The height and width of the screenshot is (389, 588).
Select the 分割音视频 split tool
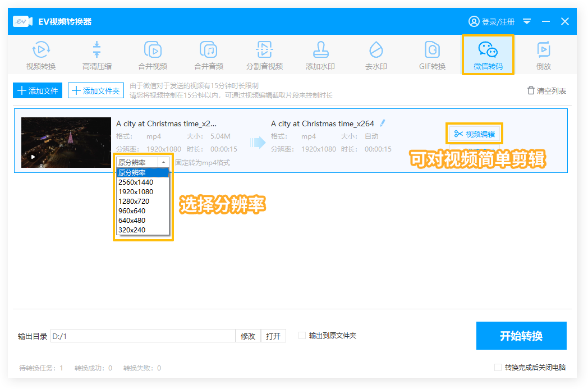pyautogui.click(x=264, y=55)
